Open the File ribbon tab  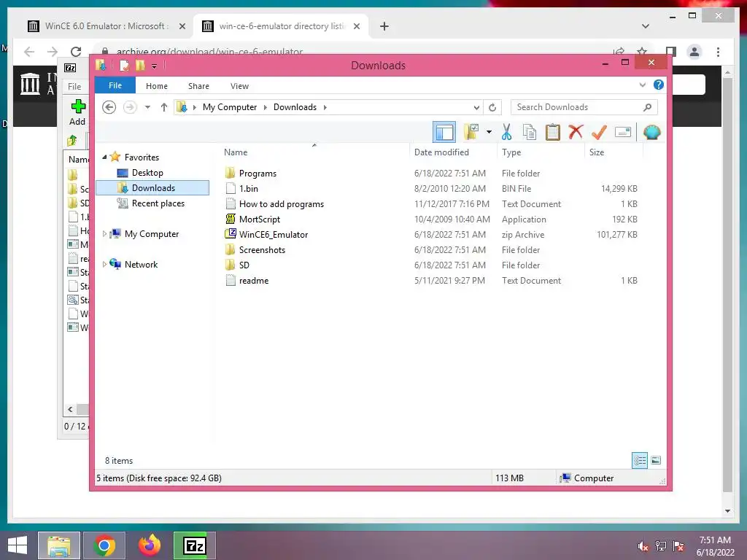[115, 85]
